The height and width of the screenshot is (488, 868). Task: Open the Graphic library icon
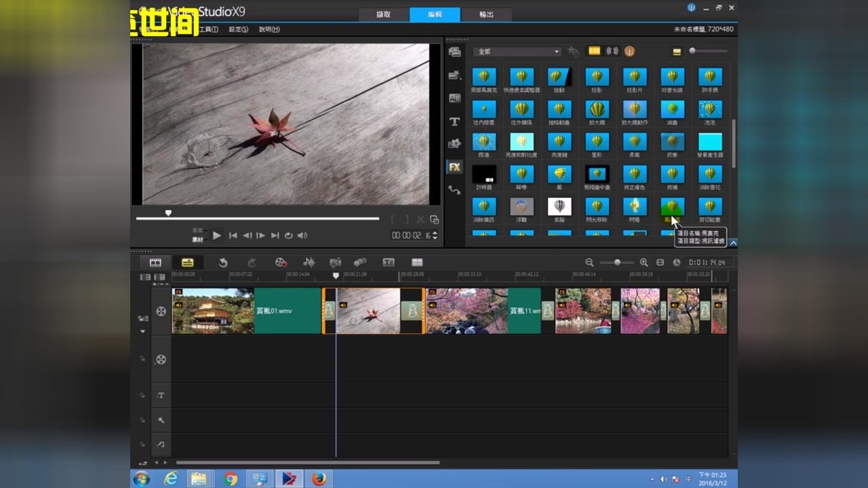454,144
